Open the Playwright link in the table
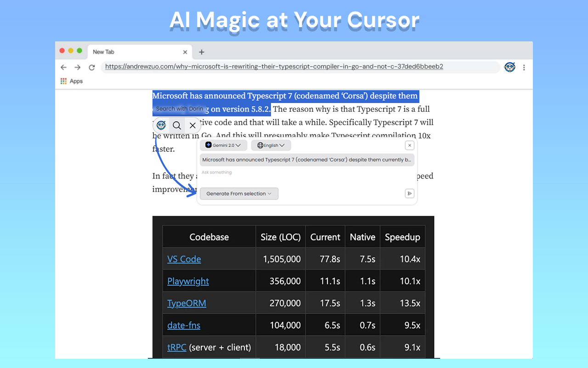The image size is (588, 368). pyautogui.click(x=188, y=281)
